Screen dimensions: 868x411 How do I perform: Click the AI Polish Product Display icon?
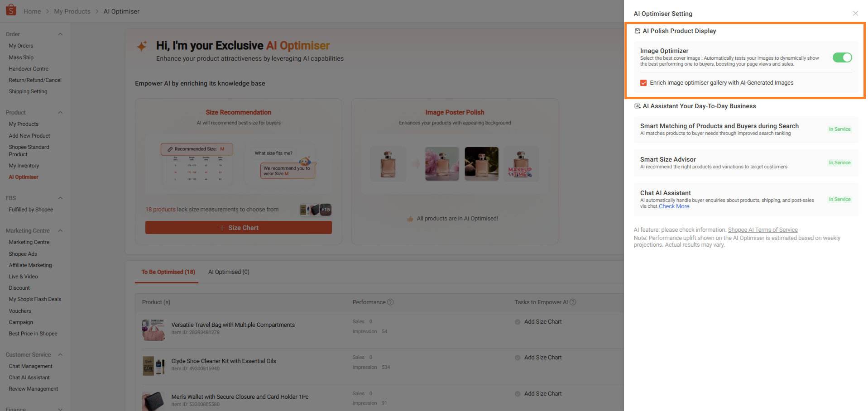[x=637, y=31]
